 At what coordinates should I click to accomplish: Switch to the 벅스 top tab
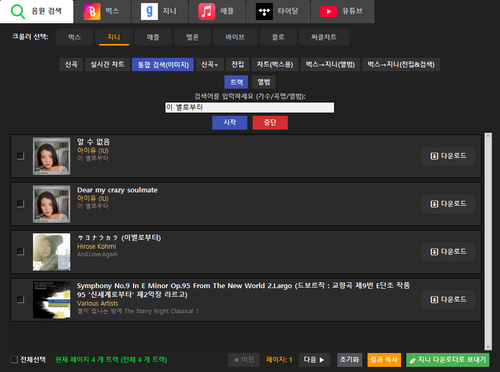[x=103, y=11]
